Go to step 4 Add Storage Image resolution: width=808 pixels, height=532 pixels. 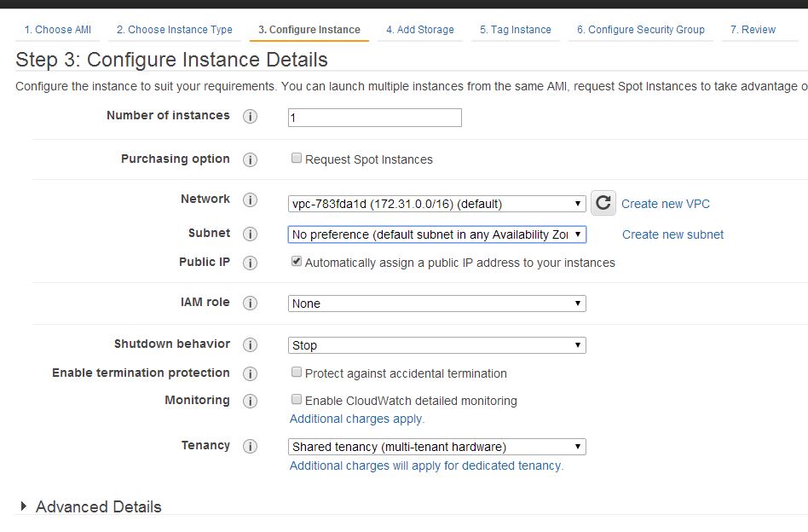click(x=420, y=30)
